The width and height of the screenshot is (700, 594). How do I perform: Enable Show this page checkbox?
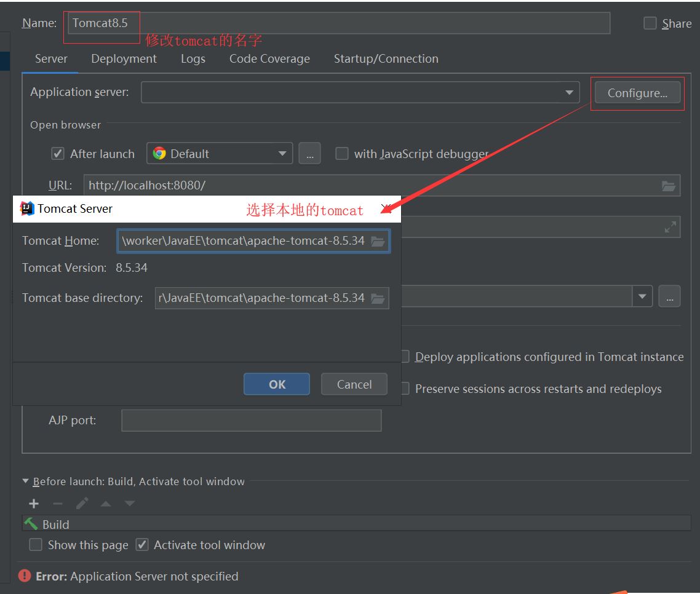coord(36,544)
